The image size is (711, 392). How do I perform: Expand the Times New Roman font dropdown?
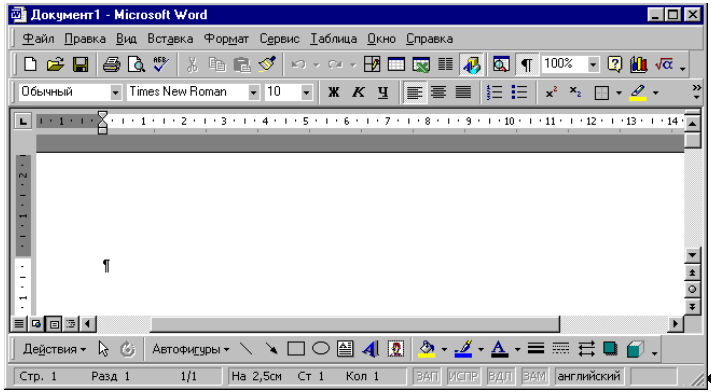click(254, 93)
